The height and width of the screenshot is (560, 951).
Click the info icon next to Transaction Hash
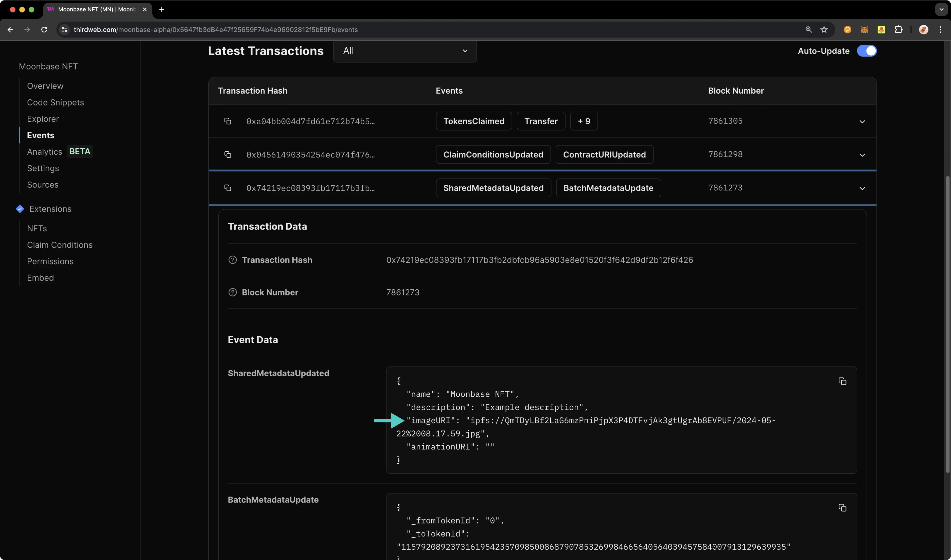click(x=232, y=260)
